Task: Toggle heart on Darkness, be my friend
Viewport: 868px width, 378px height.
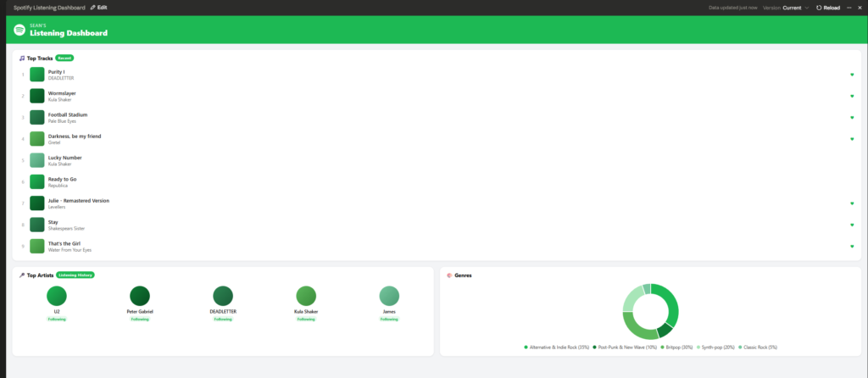Action: pos(852,139)
